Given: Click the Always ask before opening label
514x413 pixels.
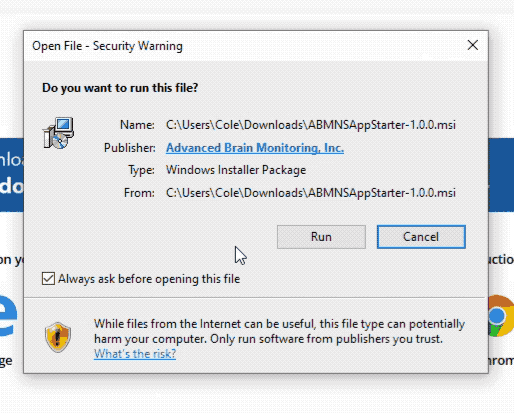Looking at the screenshot, I should [149, 279].
